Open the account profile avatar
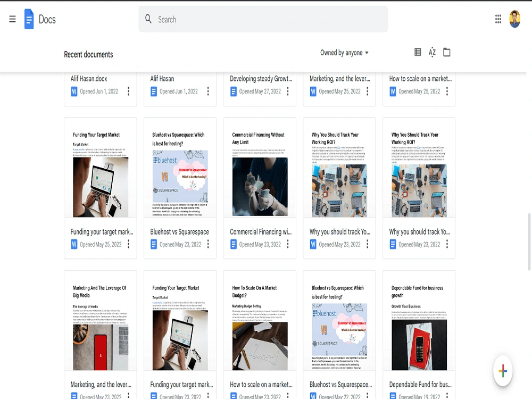This screenshot has width=532, height=399. click(514, 19)
